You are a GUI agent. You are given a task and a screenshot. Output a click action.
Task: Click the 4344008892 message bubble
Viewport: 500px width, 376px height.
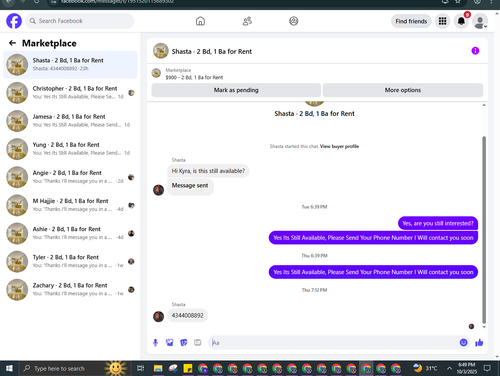tap(188, 315)
